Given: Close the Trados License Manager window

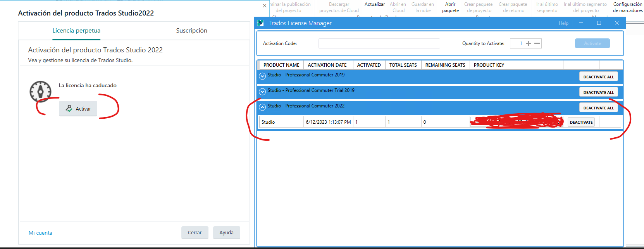Looking at the screenshot, I should [617, 23].
